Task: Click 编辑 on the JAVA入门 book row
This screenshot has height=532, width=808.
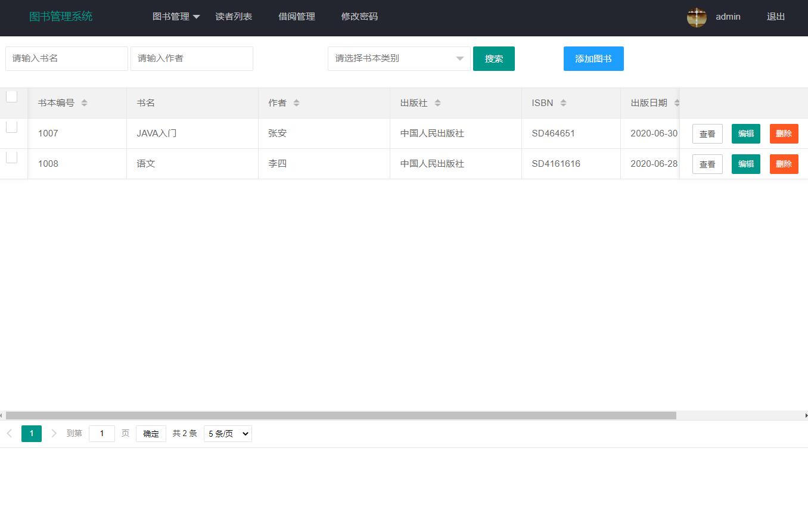Action: click(745, 133)
